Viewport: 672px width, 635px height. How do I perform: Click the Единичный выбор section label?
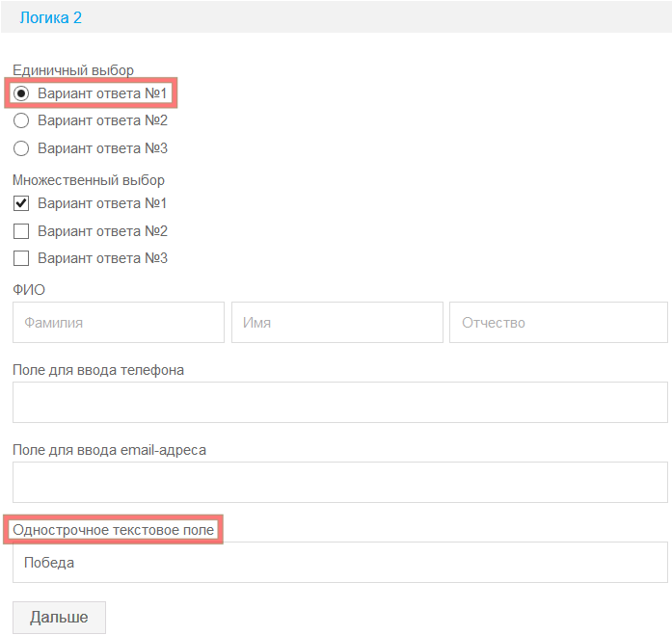[x=73, y=70]
